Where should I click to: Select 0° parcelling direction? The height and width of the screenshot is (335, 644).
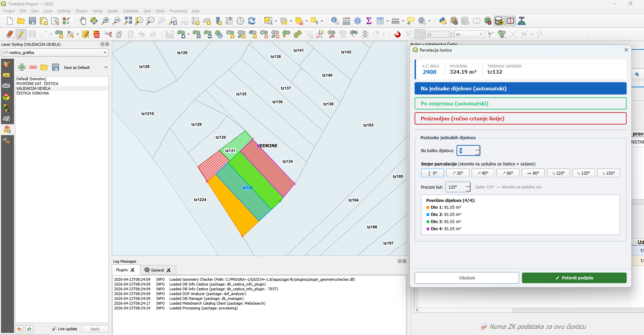432,173
